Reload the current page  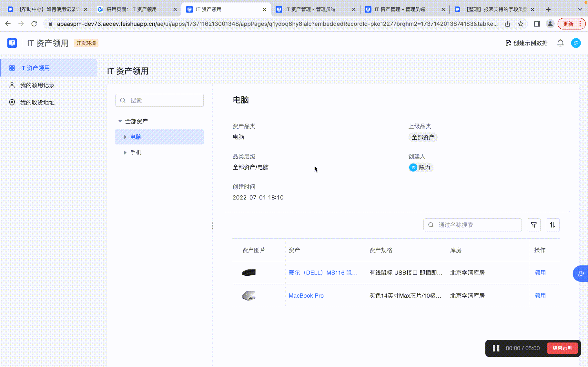(34, 24)
